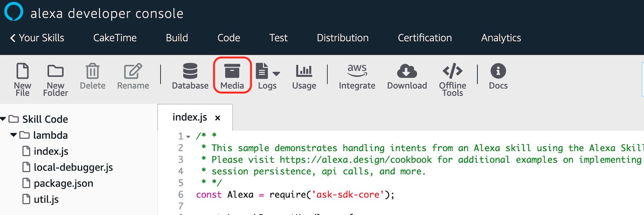The height and width of the screenshot is (215, 644).
Task: Open package.json in the file tree
Action: [x=63, y=183]
